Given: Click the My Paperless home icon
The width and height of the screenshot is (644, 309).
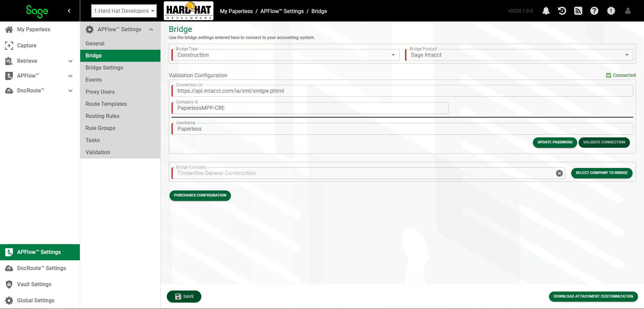Looking at the screenshot, I should [9, 29].
